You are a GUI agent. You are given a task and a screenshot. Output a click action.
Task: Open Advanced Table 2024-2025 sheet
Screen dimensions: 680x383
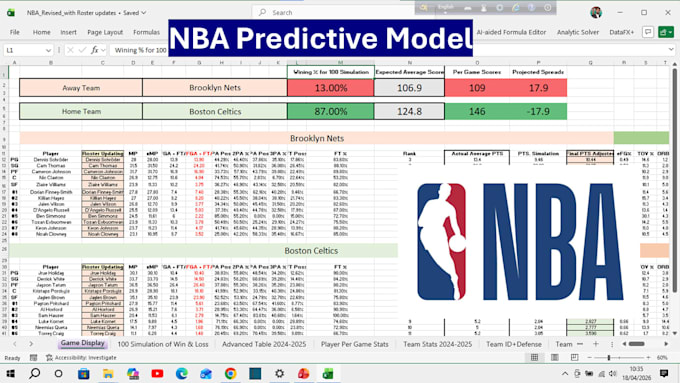264,344
